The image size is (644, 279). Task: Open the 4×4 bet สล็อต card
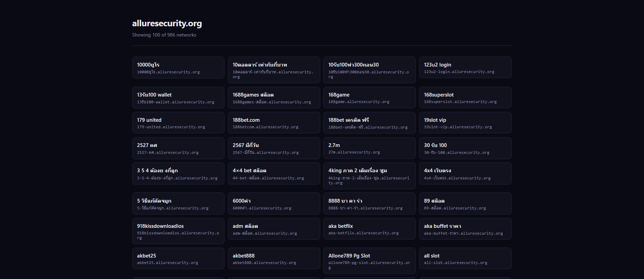(274, 173)
